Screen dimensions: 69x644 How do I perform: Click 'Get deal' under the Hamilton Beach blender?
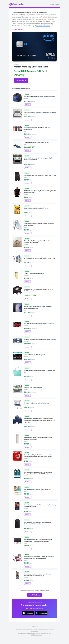[x=28, y=583]
